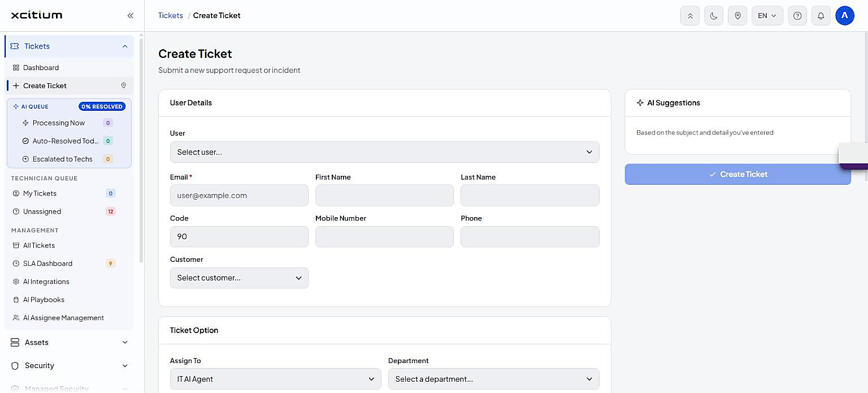Open the Select user dropdown
This screenshot has width=868, height=393.
tap(384, 152)
